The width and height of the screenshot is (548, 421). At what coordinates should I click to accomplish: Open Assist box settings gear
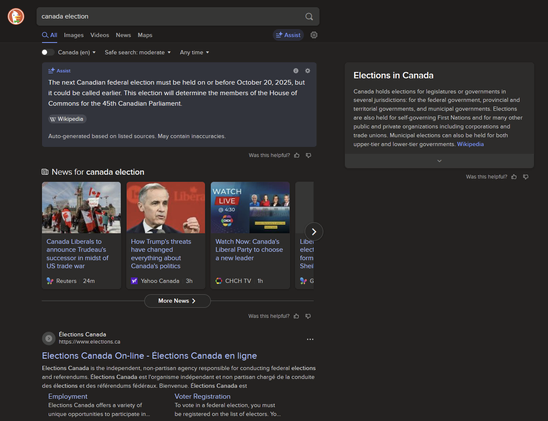coord(308,71)
